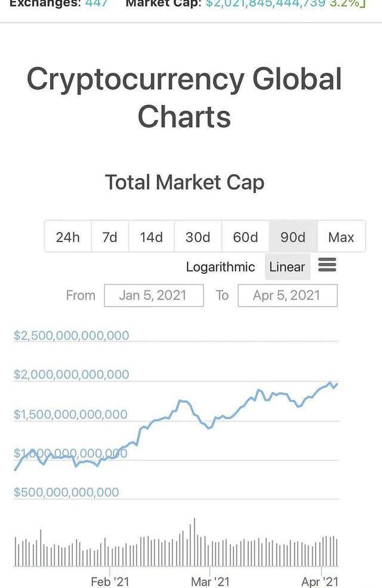This screenshot has width=382, height=588.
Task: Click the Feb '21 axis label
Action: click(x=110, y=581)
